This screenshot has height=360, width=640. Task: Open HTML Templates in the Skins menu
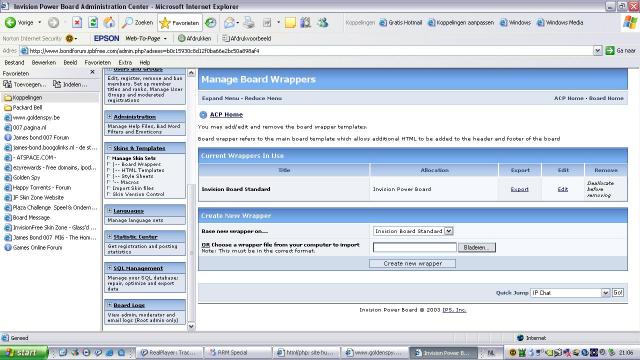(x=142, y=170)
